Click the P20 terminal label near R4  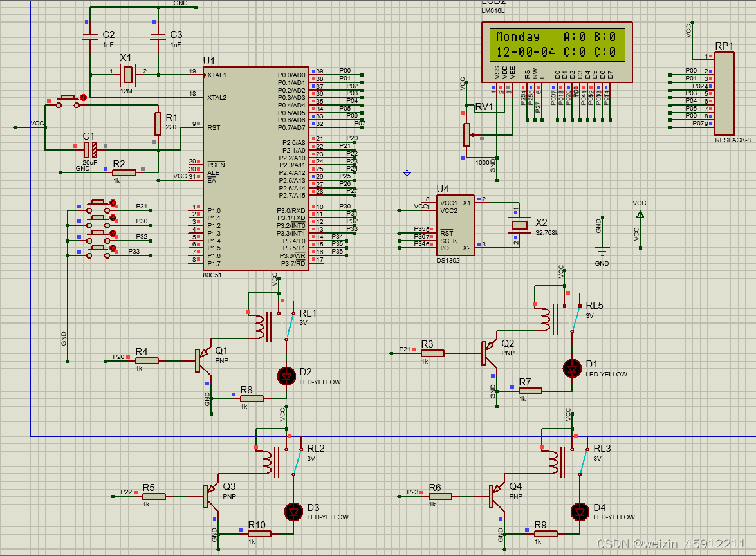tap(118, 357)
